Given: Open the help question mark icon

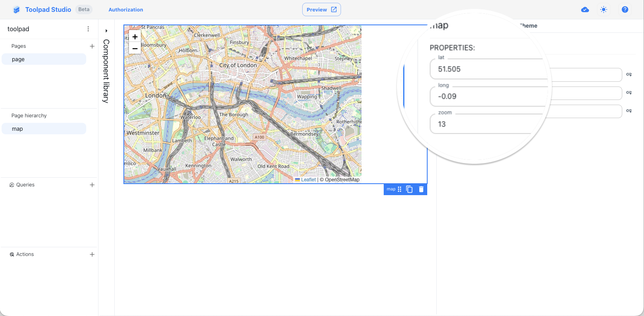Looking at the screenshot, I should point(625,9).
